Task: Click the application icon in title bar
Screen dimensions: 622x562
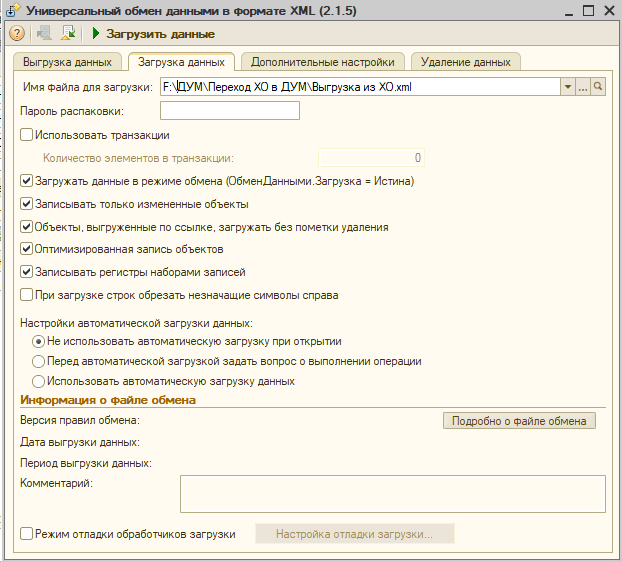Action: click(13, 10)
